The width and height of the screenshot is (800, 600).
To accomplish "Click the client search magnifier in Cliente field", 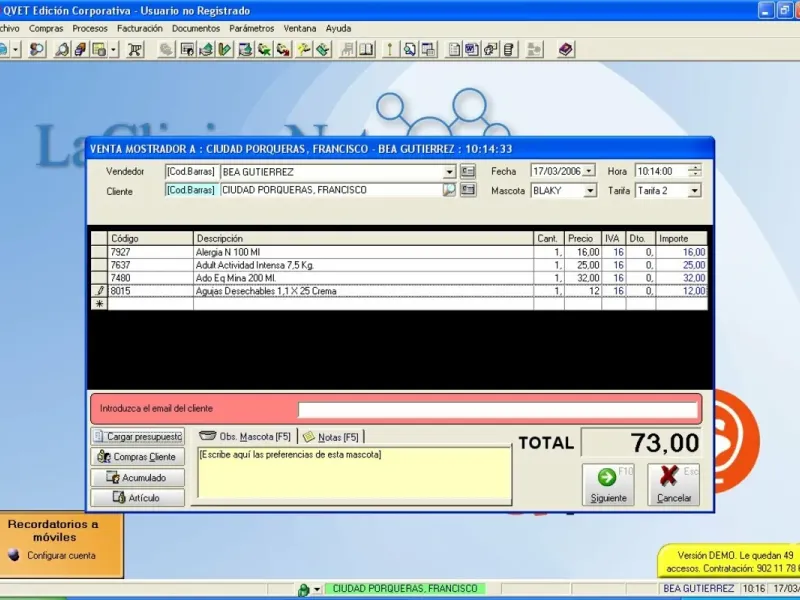I will tap(449, 190).
